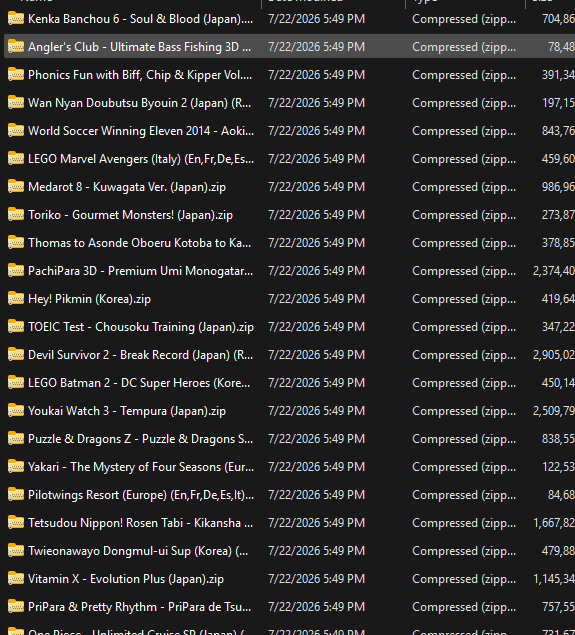Click the size value 122,53 of Yakari
This screenshot has width=575, height=635.
[558, 467]
